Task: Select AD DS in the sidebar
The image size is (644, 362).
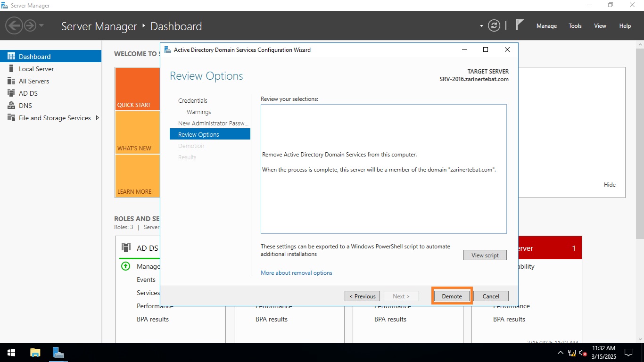Action: [x=50, y=93]
